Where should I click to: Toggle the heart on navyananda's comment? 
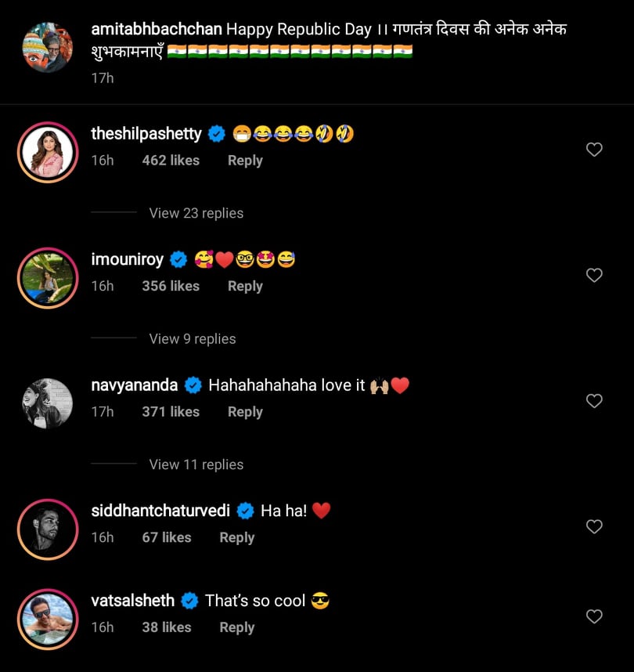tap(594, 401)
